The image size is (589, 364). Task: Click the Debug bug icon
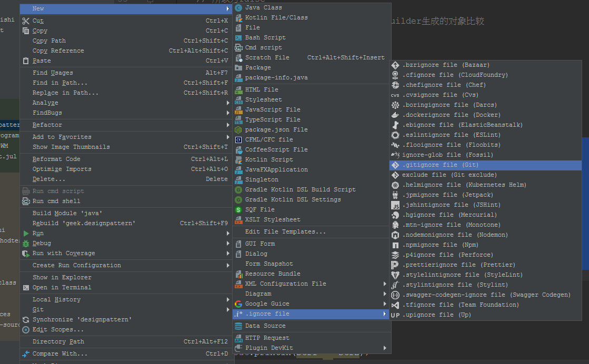pyautogui.click(x=26, y=244)
